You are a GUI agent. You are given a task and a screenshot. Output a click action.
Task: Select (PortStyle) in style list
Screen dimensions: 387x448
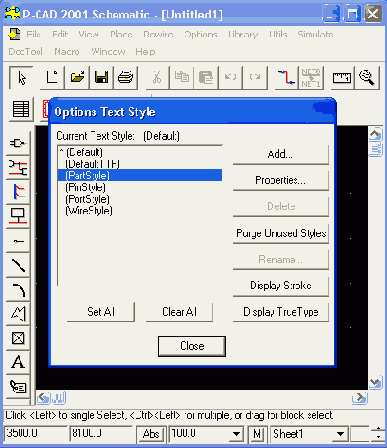[x=140, y=199]
